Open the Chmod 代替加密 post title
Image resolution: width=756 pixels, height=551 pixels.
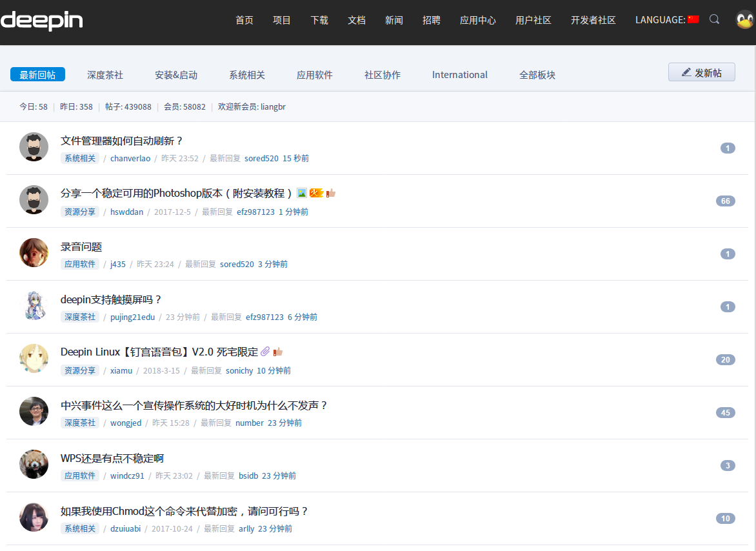point(184,511)
